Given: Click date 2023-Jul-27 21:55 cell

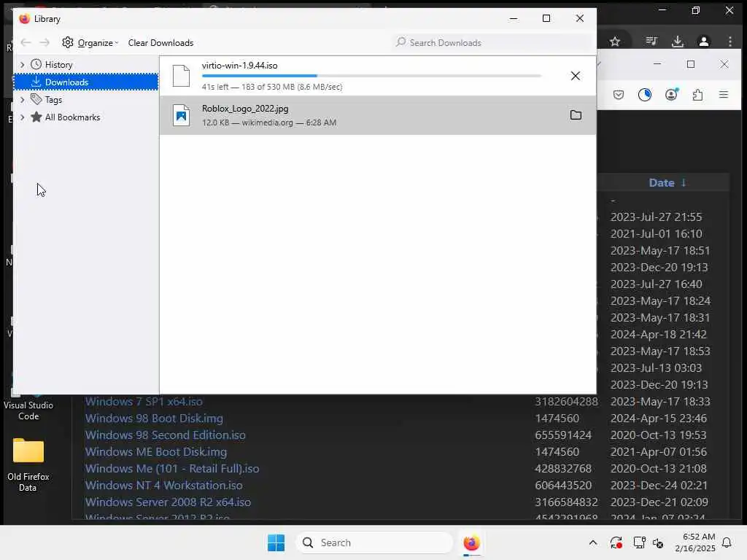Looking at the screenshot, I should click(656, 217).
